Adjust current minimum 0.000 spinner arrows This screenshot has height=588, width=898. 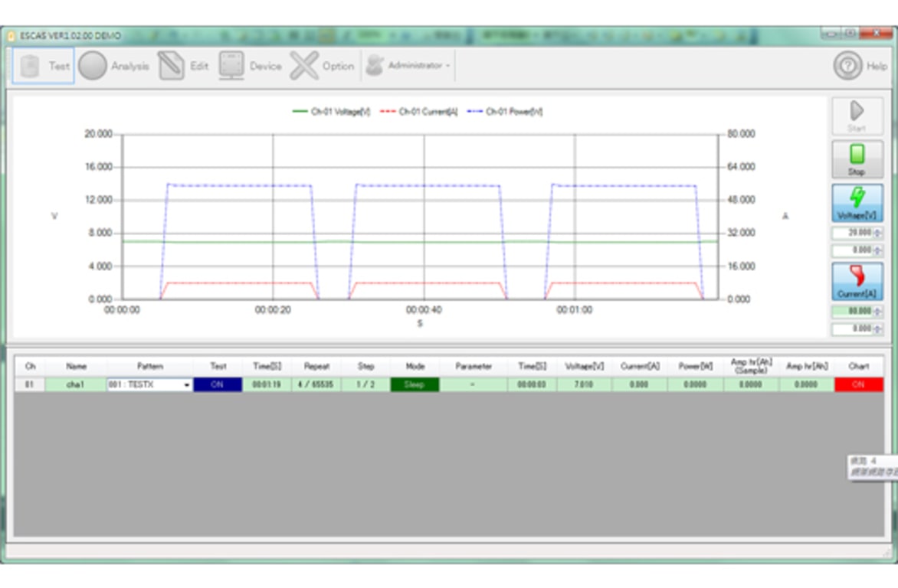click(x=877, y=328)
